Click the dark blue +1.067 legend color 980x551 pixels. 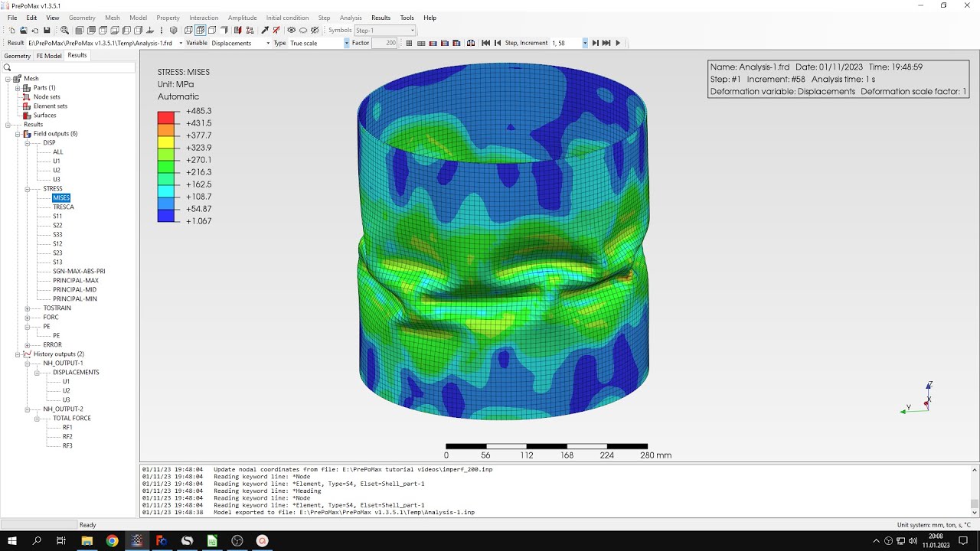pyautogui.click(x=165, y=216)
